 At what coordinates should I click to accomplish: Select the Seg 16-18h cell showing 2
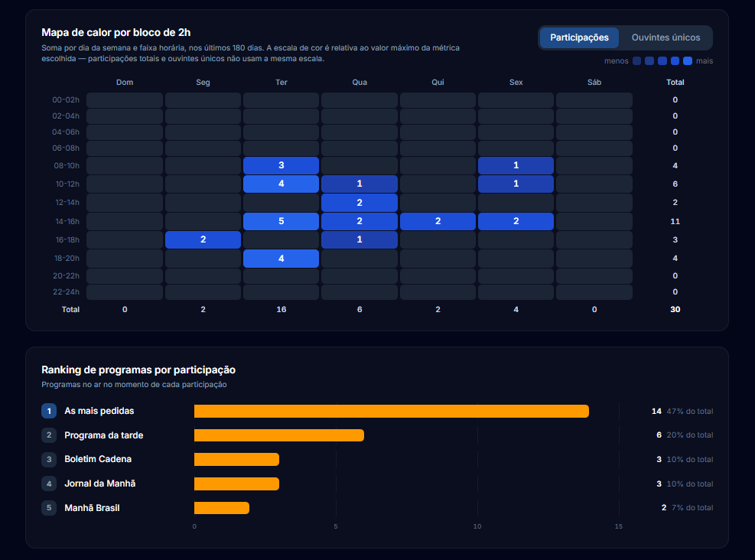tap(203, 239)
